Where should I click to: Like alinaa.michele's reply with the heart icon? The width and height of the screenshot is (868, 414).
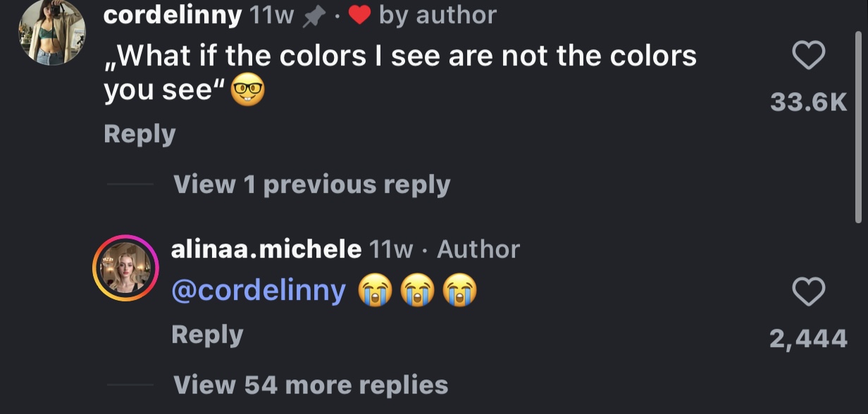coord(809,291)
